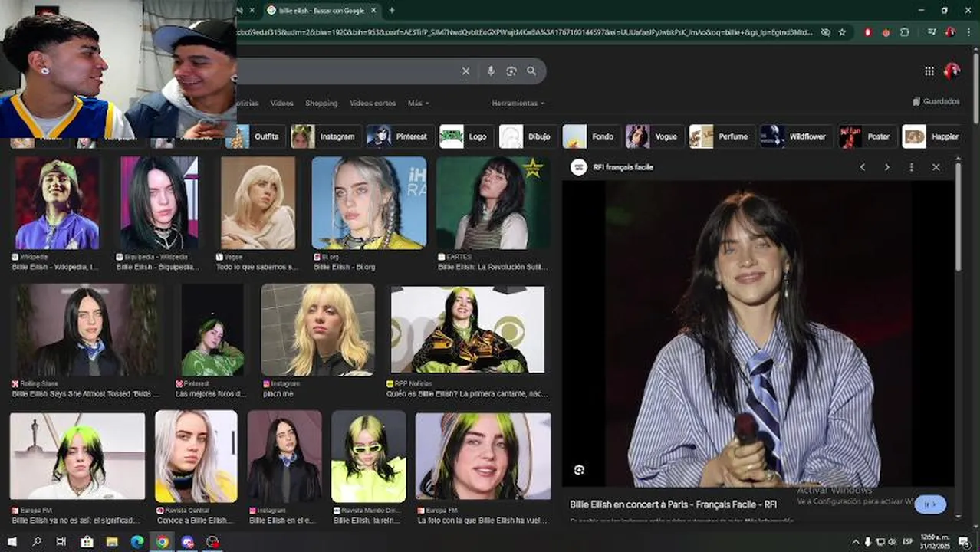Filter images by Logo chip
Image resolution: width=980 pixels, height=552 pixels.
465,136
